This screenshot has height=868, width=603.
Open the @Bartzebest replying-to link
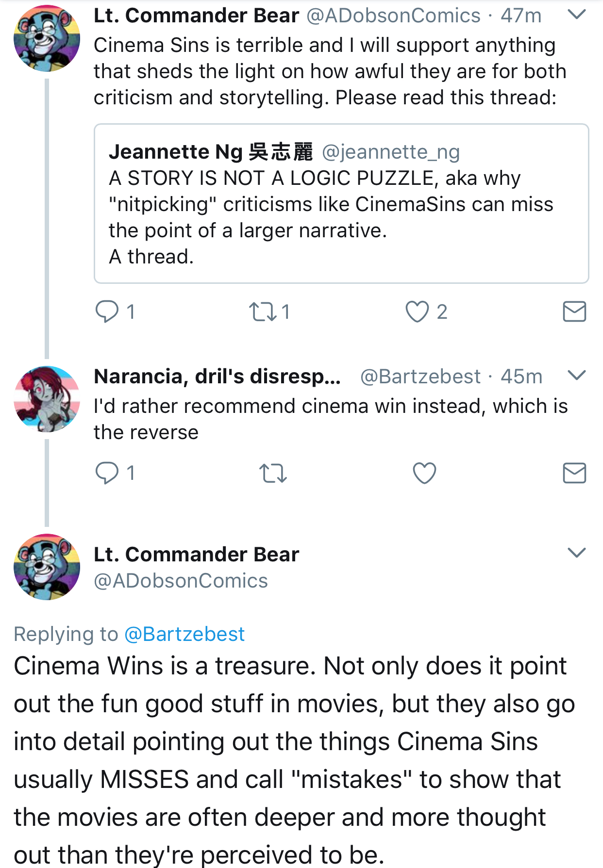coord(184,634)
